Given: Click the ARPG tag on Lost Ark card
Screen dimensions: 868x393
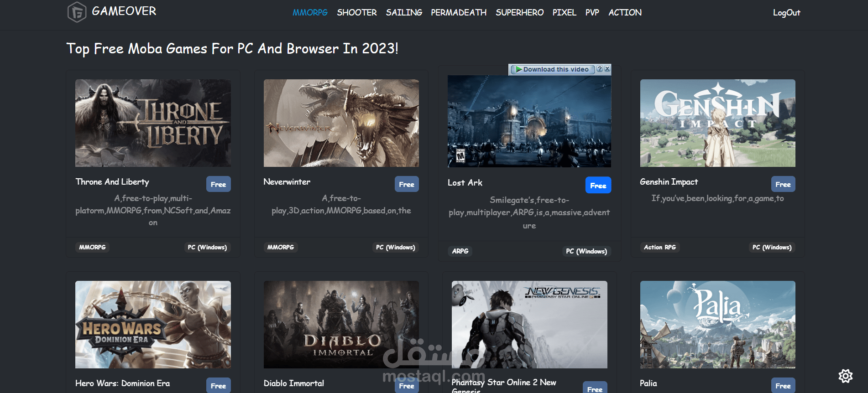Looking at the screenshot, I should (x=460, y=251).
